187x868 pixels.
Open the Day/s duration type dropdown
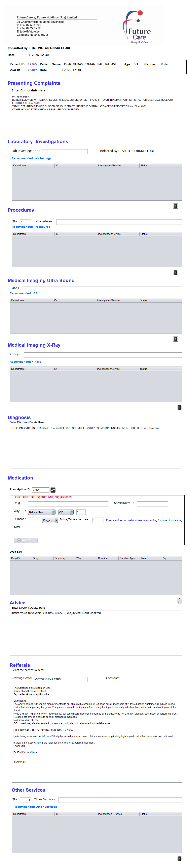pos(50,520)
